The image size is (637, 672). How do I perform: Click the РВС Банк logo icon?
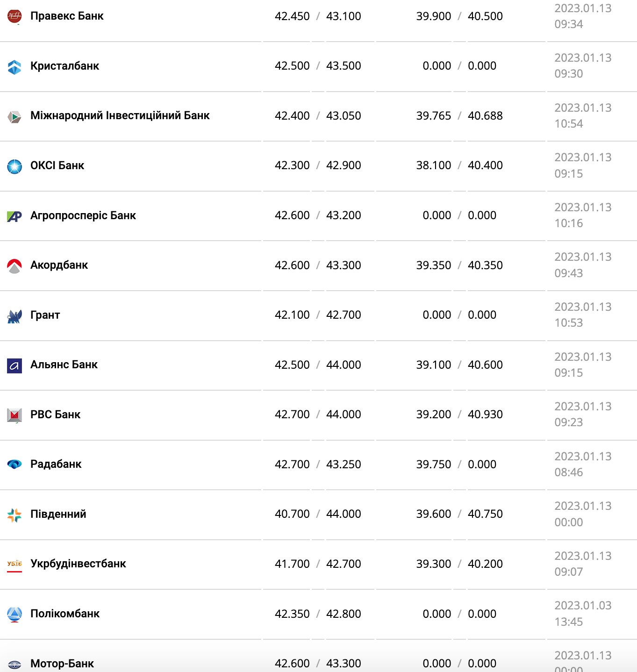(x=14, y=415)
